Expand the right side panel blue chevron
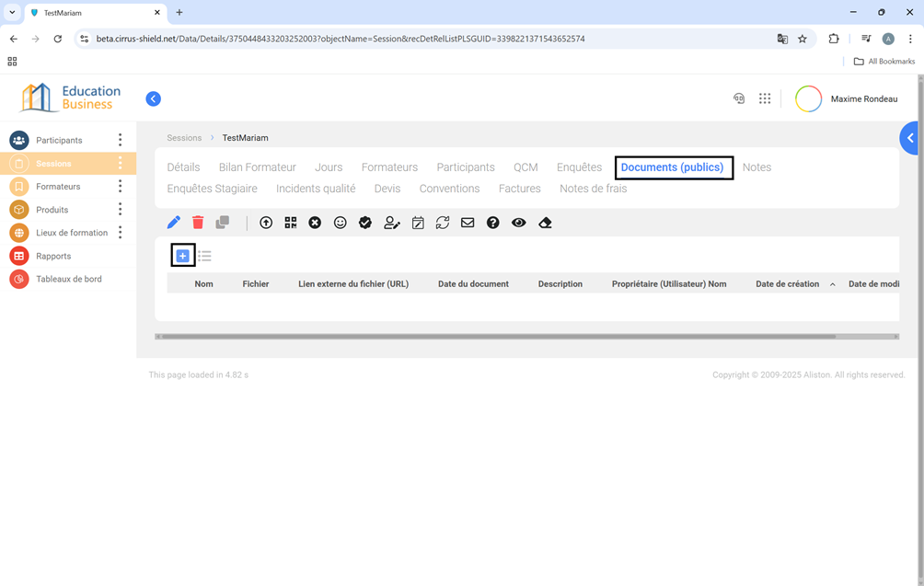The height and width of the screenshot is (586, 924). 910,138
